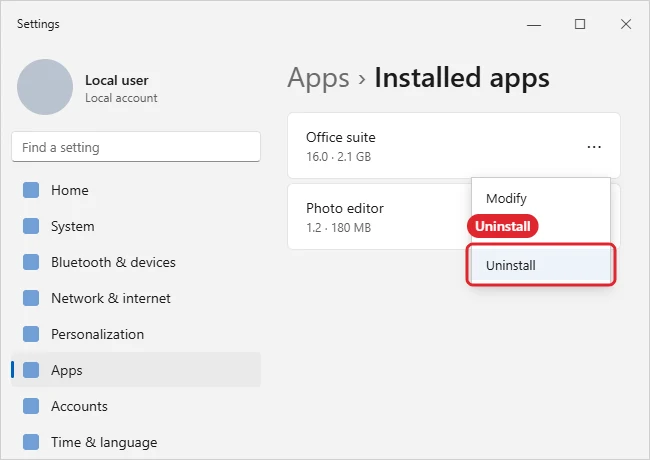
Task: Open the Personalization icon
Action: click(x=31, y=334)
